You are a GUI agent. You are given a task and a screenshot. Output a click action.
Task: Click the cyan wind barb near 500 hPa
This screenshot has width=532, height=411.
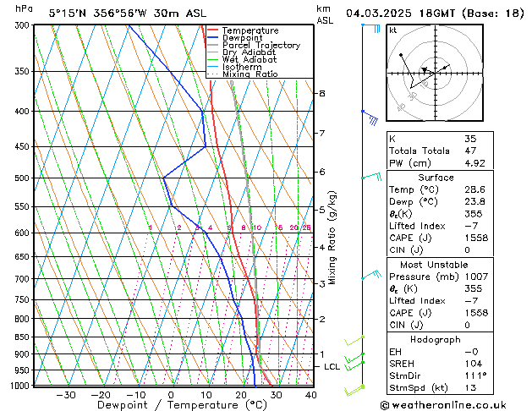tap(370, 177)
